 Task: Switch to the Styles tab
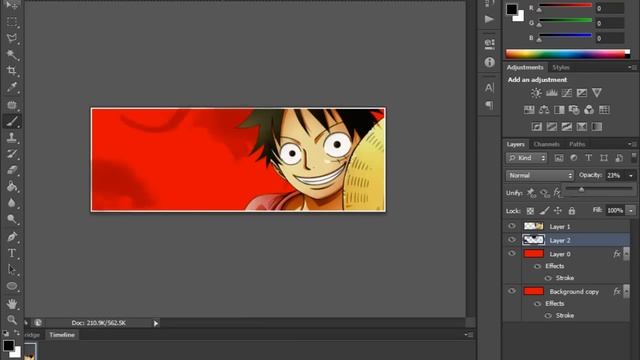tap(561, 67)
